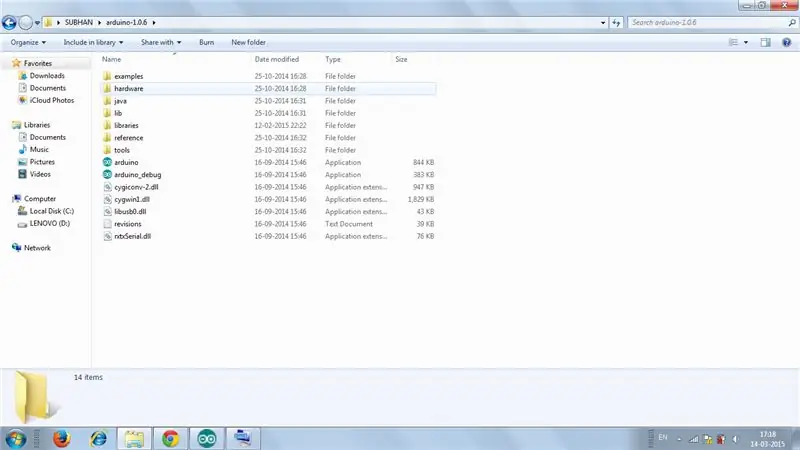The height and width of the screenshot is (450, 800).
Task: Select the arduino_debug application icon
Action: [x=107, y=174]
